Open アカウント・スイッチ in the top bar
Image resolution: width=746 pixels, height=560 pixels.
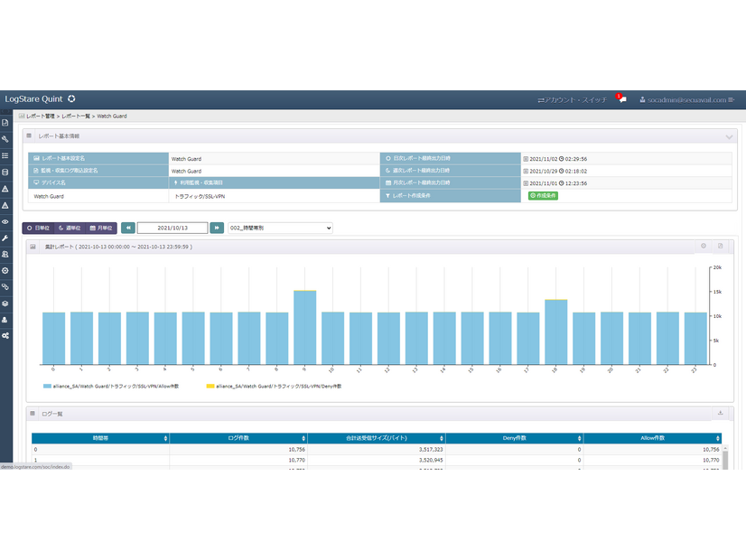click(572, 99)
